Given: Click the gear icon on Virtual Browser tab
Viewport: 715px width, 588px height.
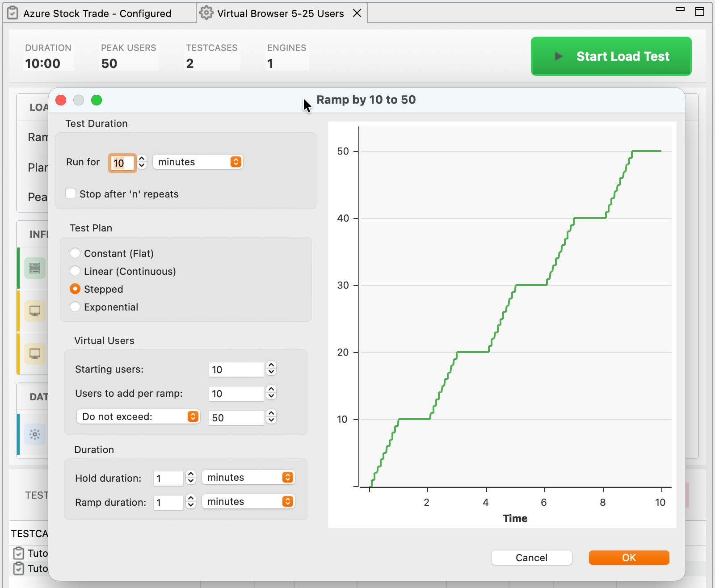Looking at the screenshot, I should point(206,13).
